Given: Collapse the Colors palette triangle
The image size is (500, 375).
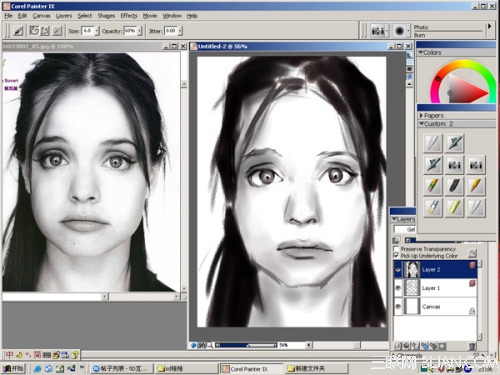Looking at the screenshot, I should click(421, 52).
